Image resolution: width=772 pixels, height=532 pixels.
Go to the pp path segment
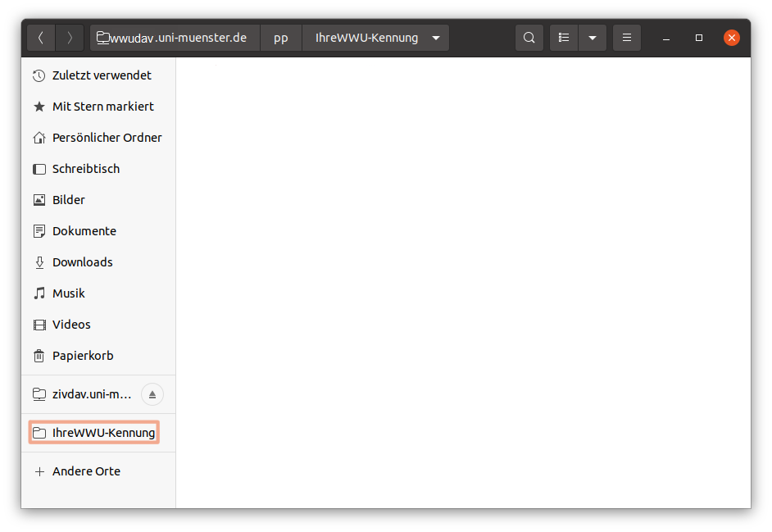pos(281,38)
